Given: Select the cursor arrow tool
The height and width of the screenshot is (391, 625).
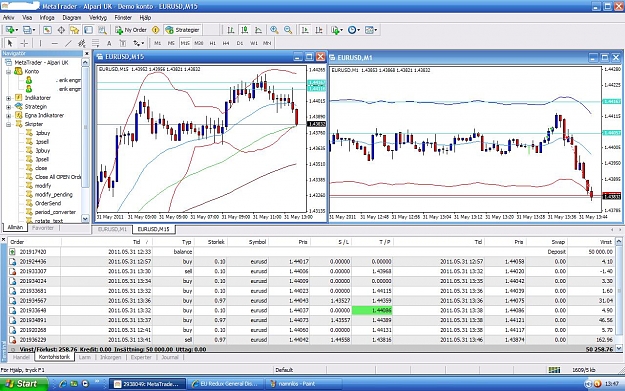Looking at the screenshot, I should 10,43.
